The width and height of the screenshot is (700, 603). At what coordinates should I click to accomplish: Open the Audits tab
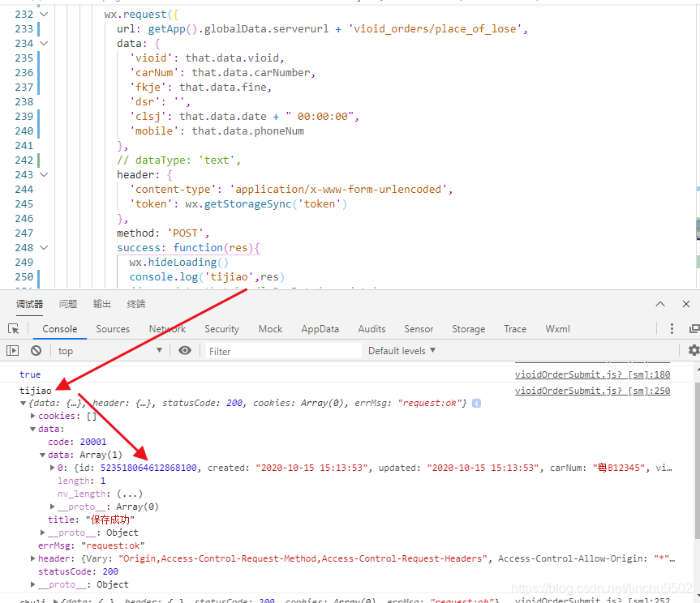pyautogui.click(x=371, y=329)
